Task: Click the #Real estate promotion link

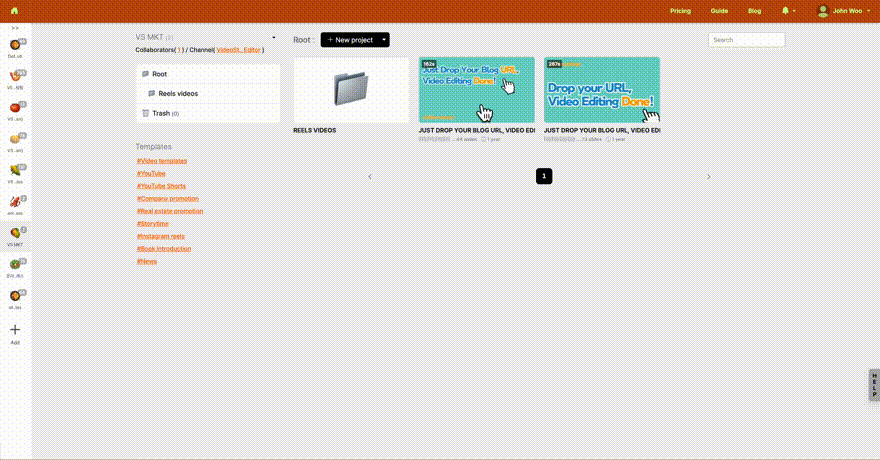Action: pos(169,211)
